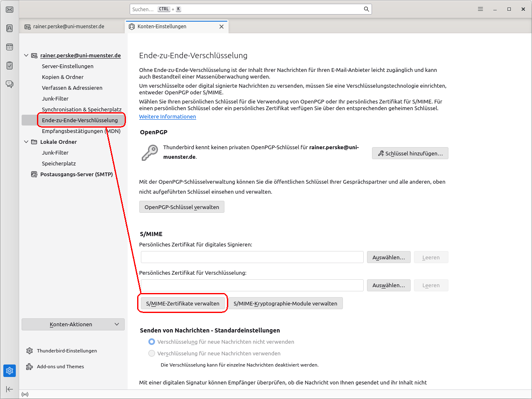Open the Chat space icon
532x399 pixels.
10,84
